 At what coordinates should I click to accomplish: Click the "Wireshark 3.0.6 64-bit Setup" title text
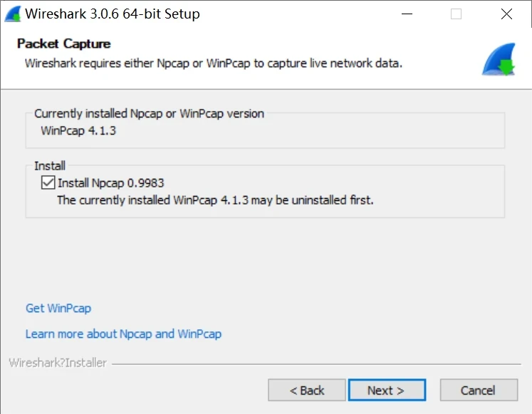click(x=113, y=14)
